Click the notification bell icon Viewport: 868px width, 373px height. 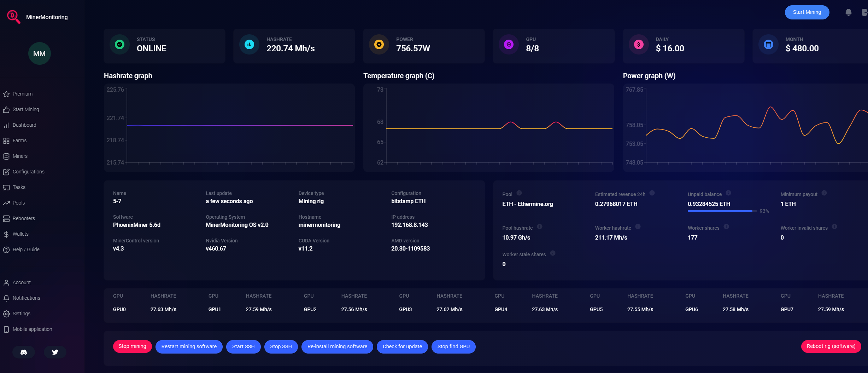pyautogui.click(x=848, y=12)
